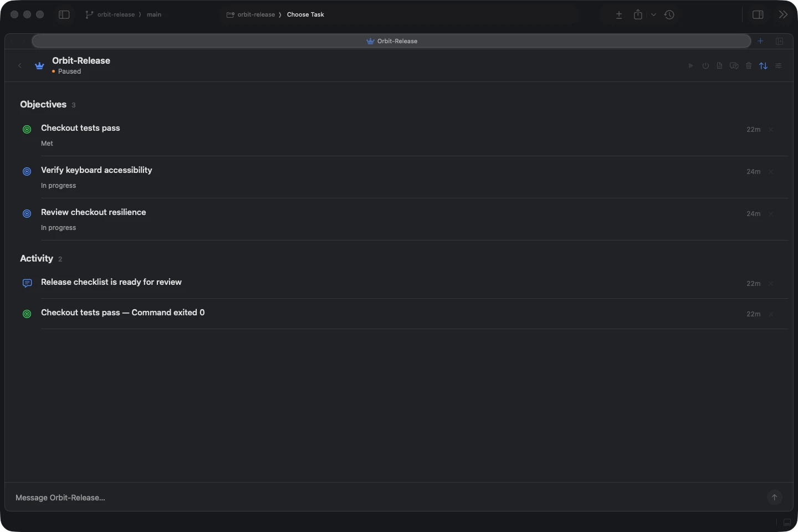Toggle the right inspector panel icon
798x532 pixels.
[758, 15]
